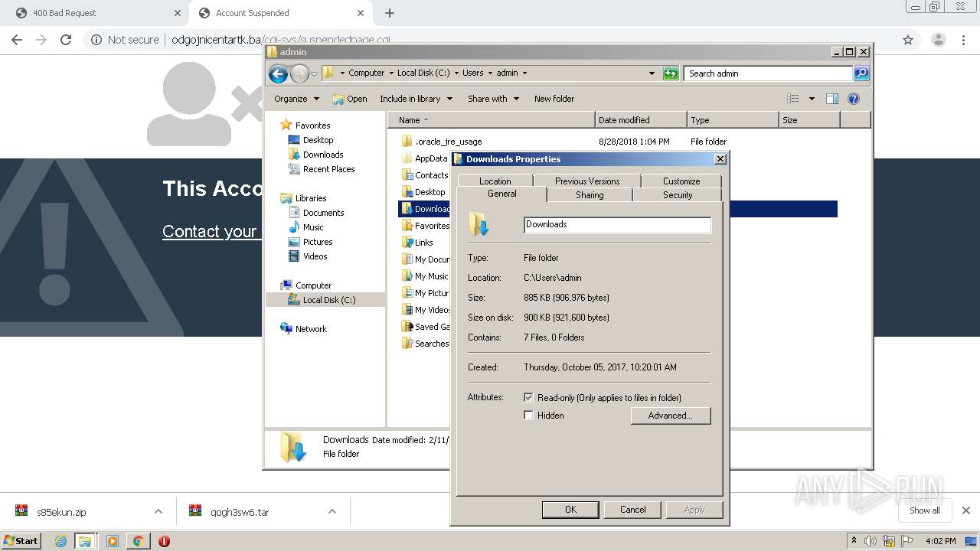Switch to the Location tab
The height and width of the screenshot is (551, 980).
(495, 181)
